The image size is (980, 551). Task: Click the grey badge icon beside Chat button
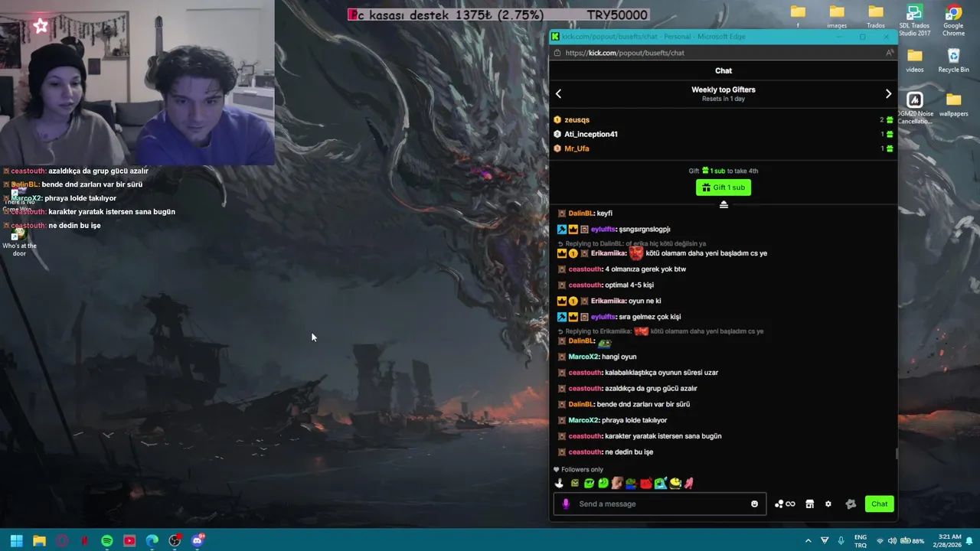coord(850,504)
